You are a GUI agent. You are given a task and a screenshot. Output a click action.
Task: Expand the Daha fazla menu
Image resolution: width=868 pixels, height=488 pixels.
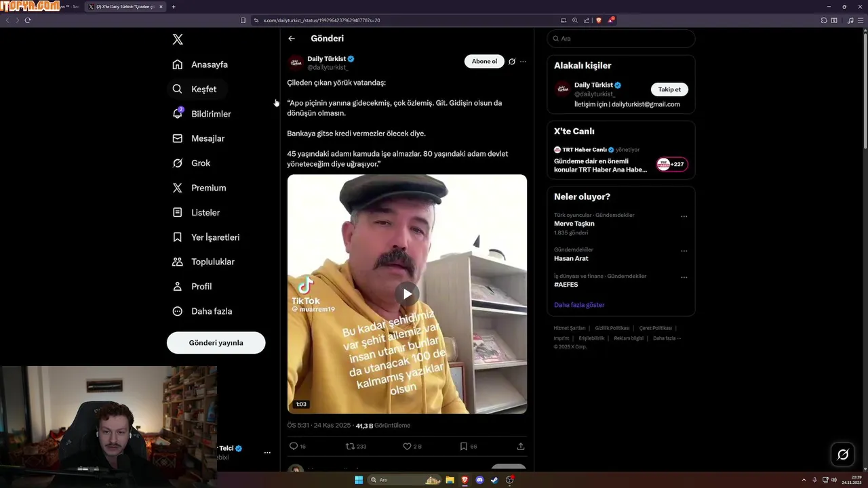click(x=203, y=311)
